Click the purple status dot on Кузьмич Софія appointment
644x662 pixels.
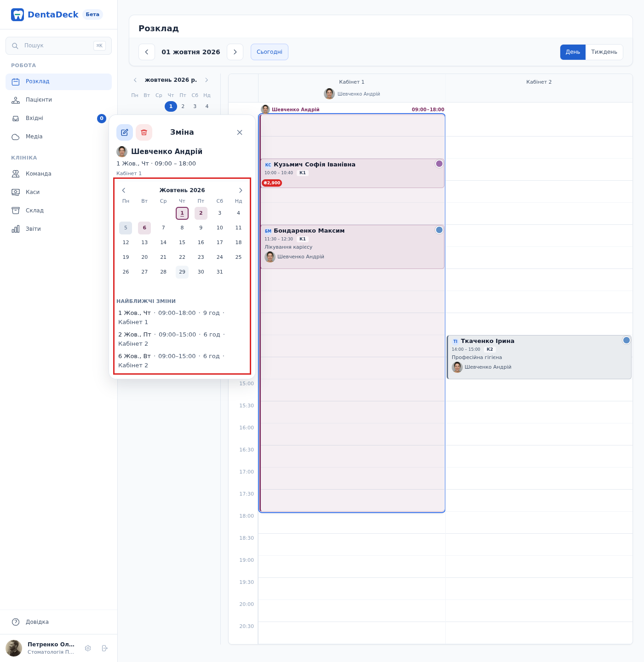click(439, 164)
